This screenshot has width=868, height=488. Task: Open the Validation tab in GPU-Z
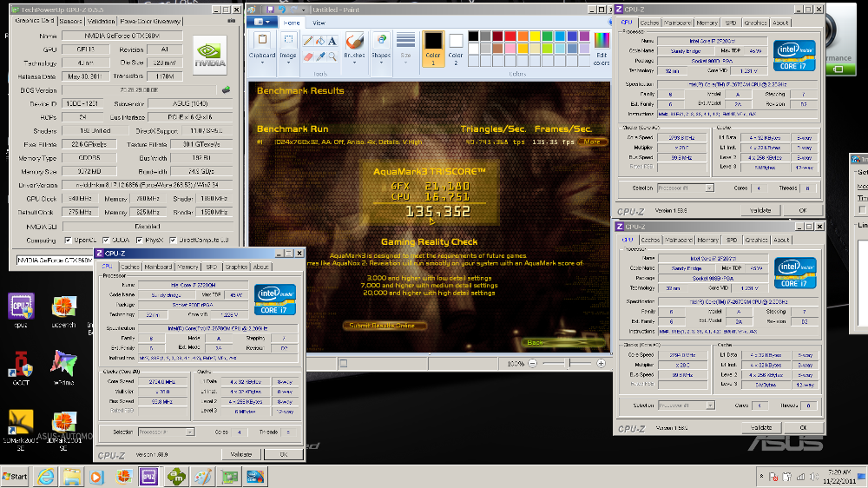[x=102, y=21]
